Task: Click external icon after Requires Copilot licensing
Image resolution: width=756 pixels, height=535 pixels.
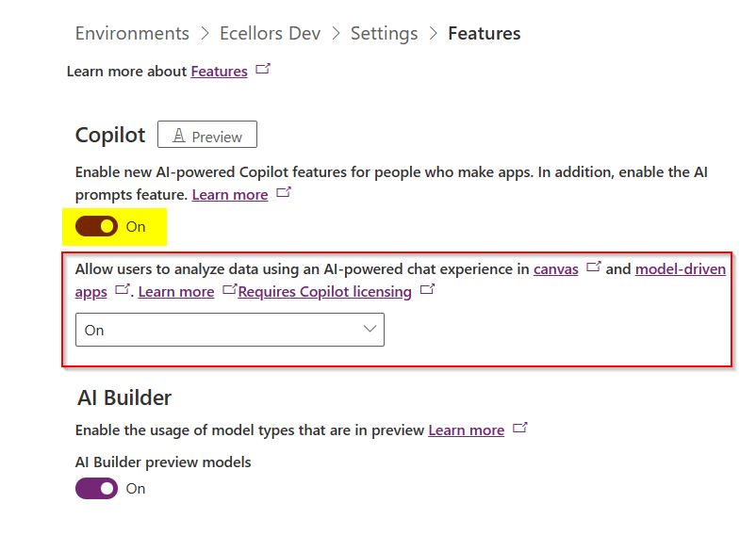Action: pos(427,290)
